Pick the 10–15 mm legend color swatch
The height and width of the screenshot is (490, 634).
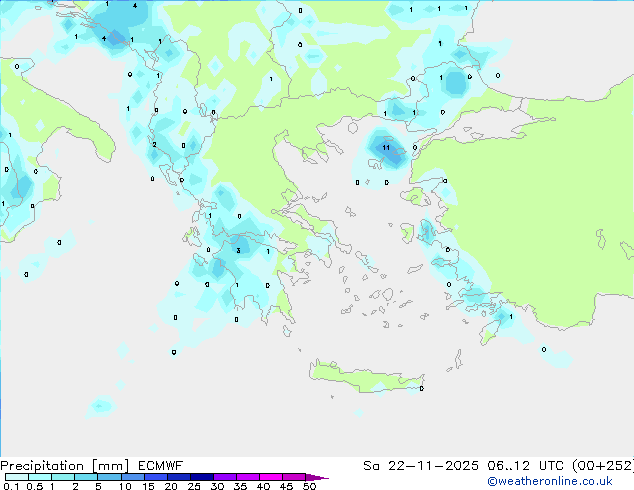pos(132,477)
